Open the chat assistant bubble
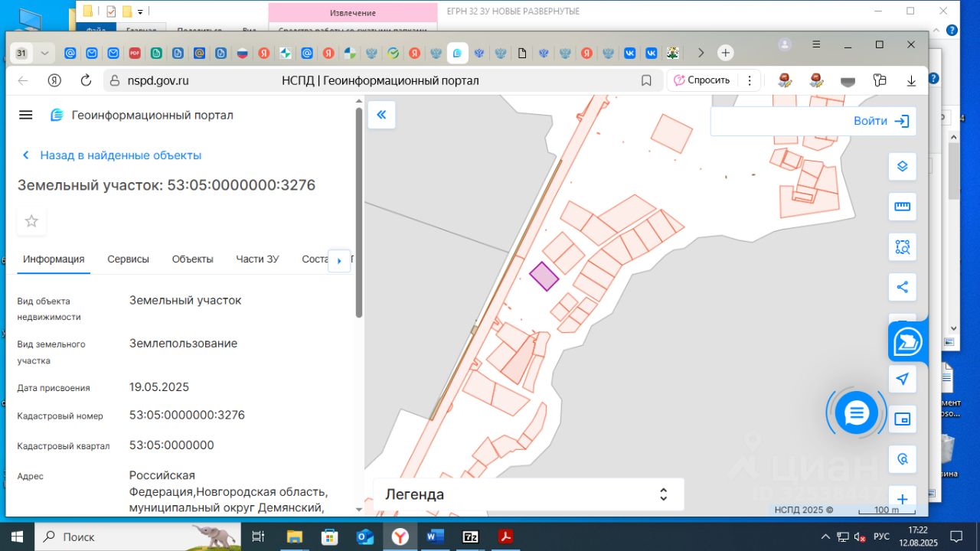The width and height of the screenshot is (980, 551). coord(855,413)
